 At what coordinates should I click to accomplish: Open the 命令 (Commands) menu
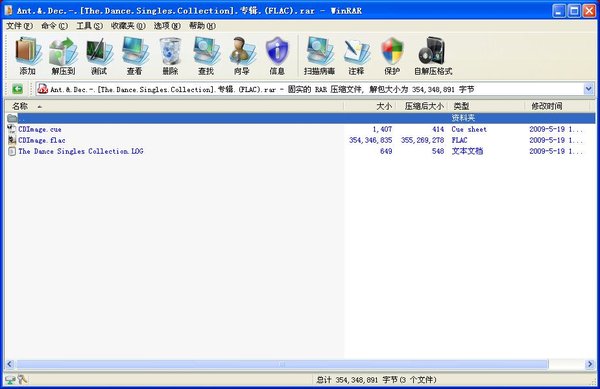54,26
